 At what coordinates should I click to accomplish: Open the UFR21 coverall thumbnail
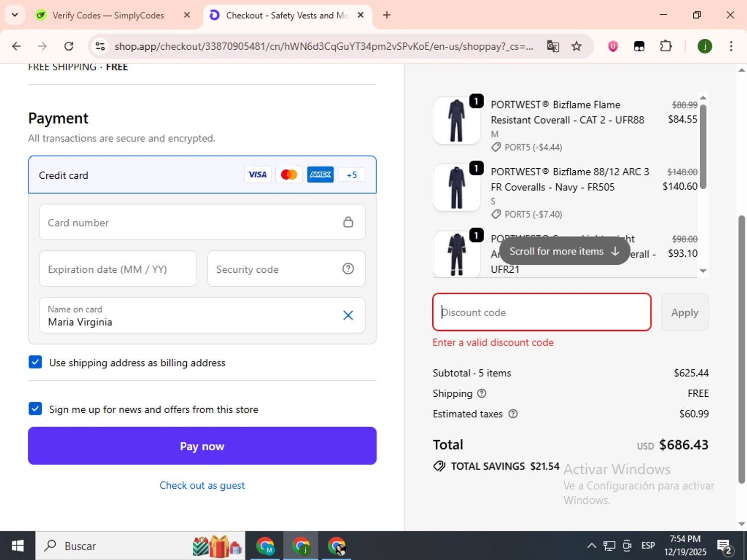457,254
